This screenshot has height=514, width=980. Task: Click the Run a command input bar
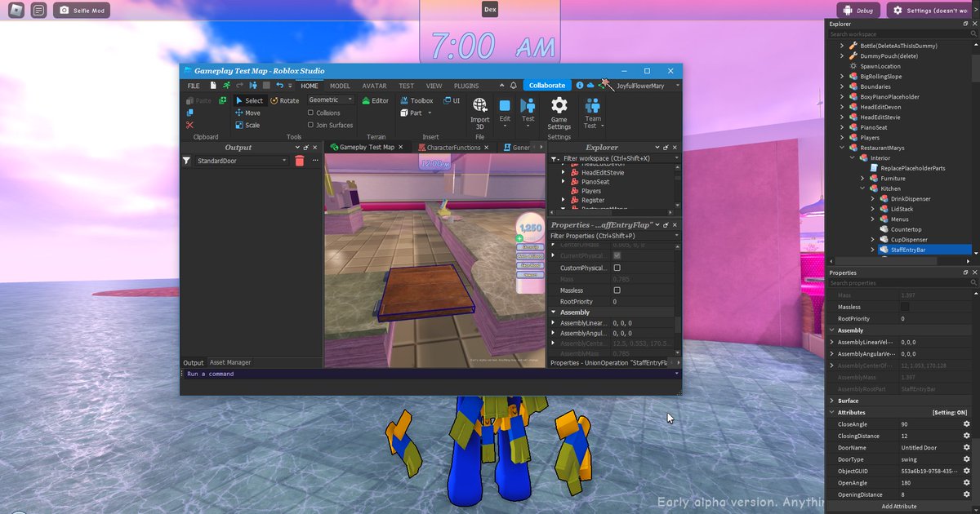click(x=430, y=374)
